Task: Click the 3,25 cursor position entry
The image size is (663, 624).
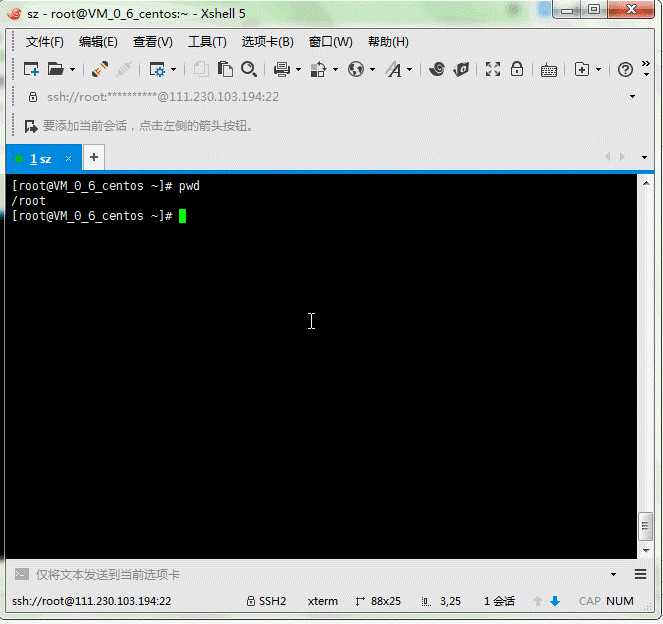Action: point(441,601)
